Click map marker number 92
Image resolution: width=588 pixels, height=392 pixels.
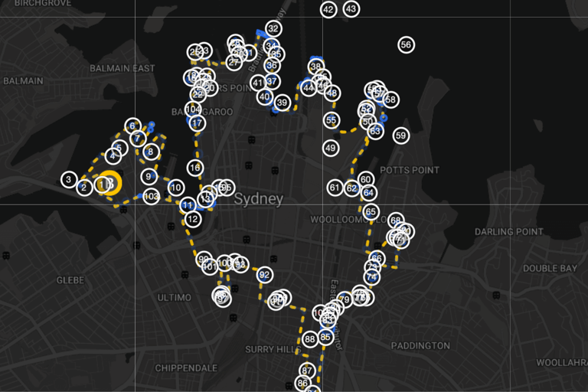click(264, 275)
